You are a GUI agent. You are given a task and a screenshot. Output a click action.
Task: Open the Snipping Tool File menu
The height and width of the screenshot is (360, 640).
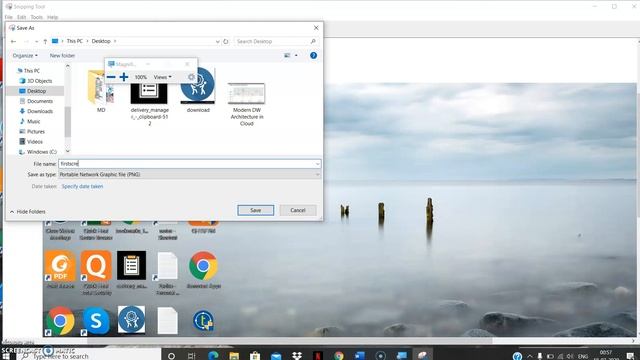9,17
